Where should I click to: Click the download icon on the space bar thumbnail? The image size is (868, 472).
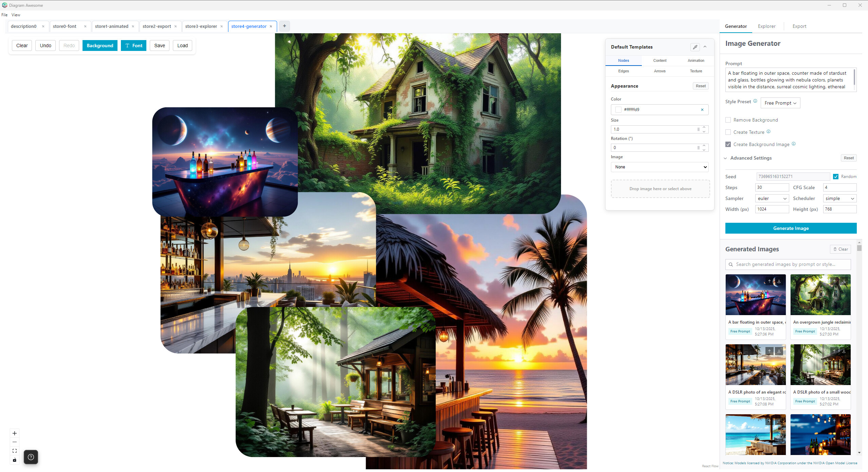click(779, 281)
